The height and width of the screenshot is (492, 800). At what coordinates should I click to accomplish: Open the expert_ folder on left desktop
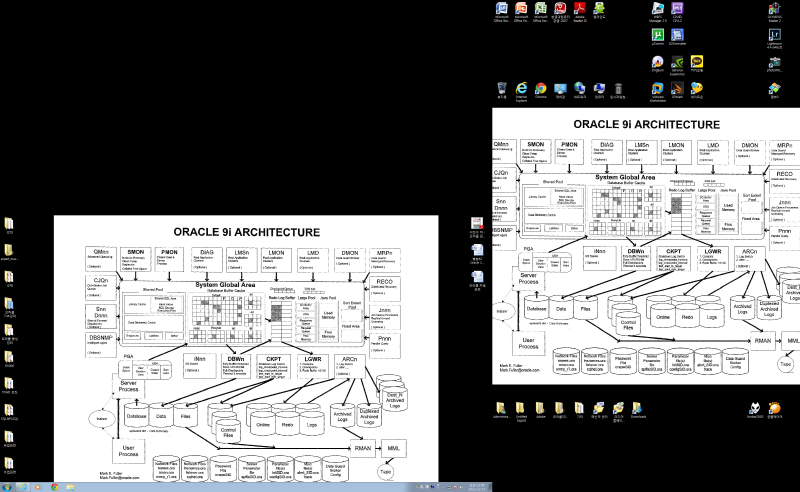[x=9, y=252]
